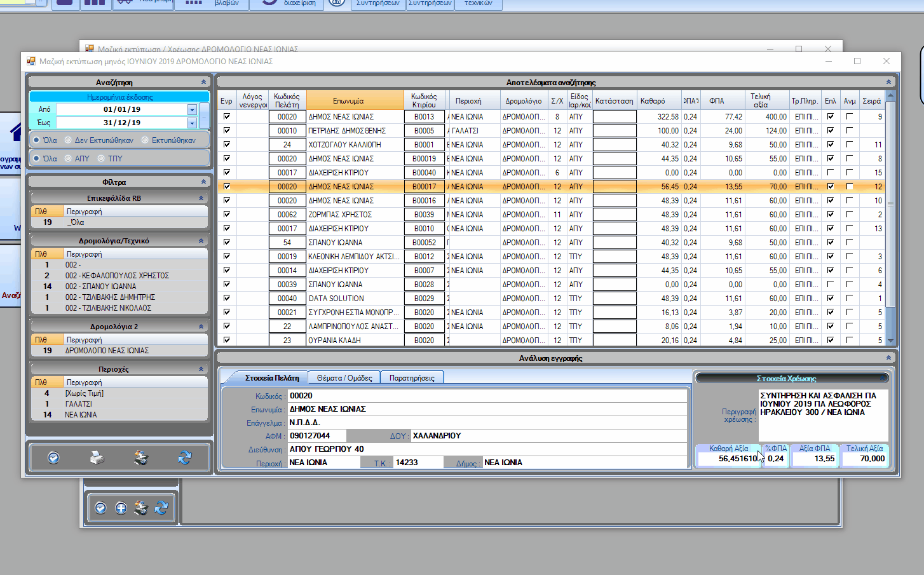Switch to the 'Θέματα / Ομάδες' tab
The height and width of the screenshot is (575, 924).
[x=344, y=378]
